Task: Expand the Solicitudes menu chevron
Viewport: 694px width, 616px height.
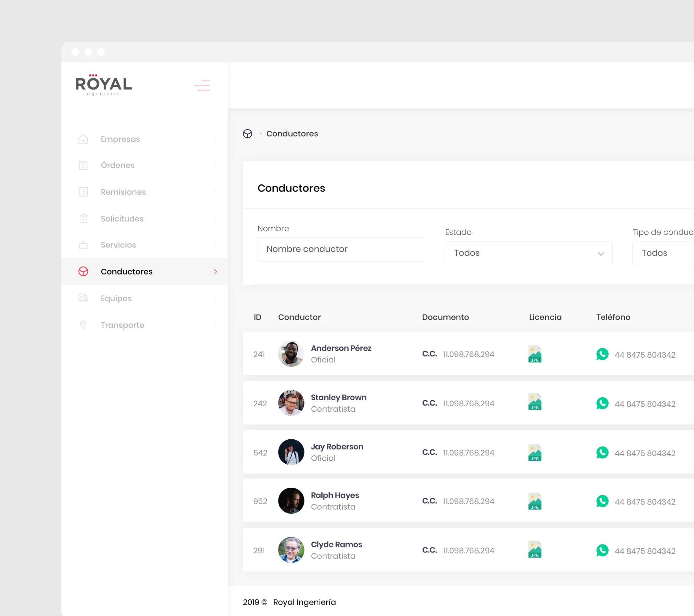Action: point(215,219)
